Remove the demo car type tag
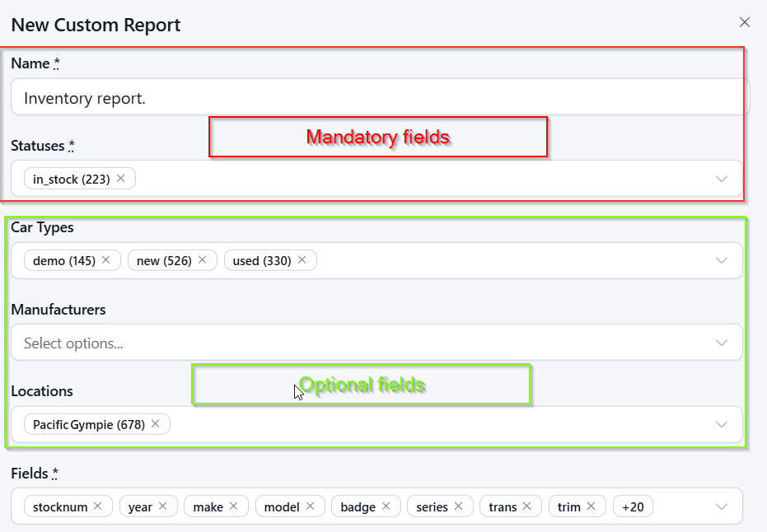767x532 pixels. [x=106, y=260]
